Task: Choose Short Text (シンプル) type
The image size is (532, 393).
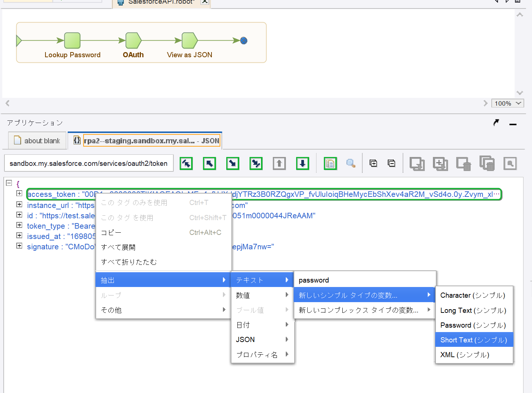Action: click(x=474, y=340)
